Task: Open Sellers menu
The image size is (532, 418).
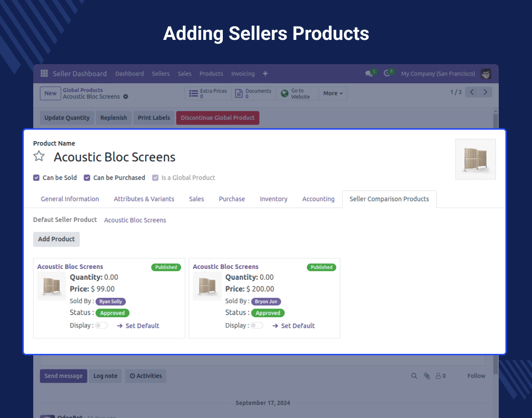Action: tap(161, 74)
